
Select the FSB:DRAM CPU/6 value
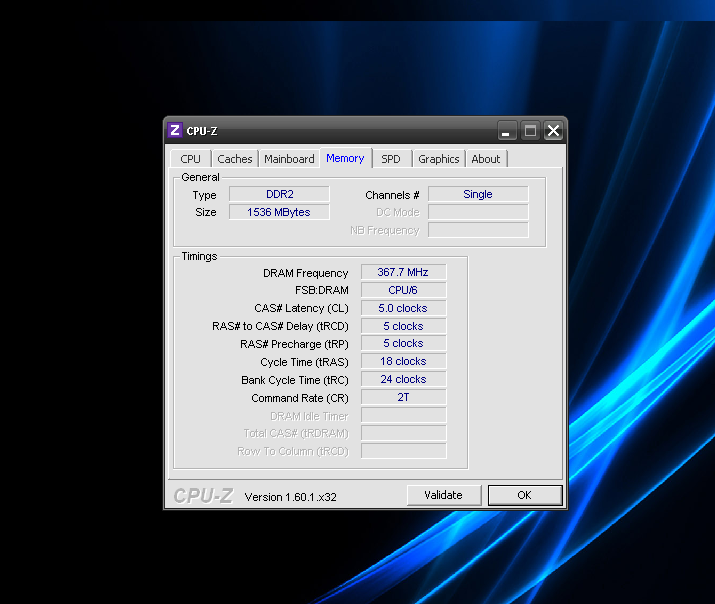[403, 290]
